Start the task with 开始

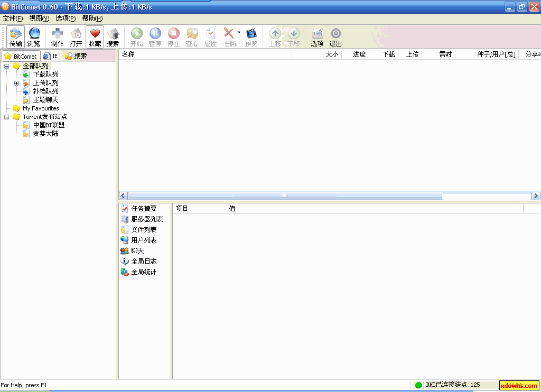click(x=137, y=37)
